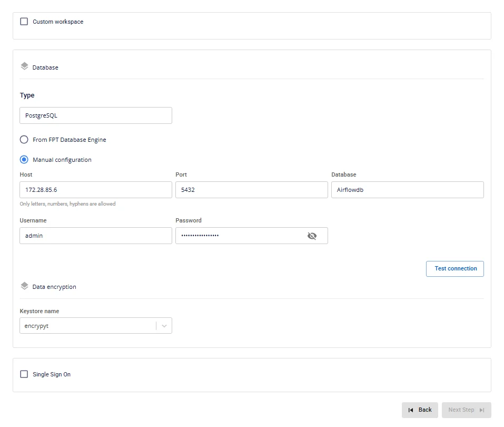Click the 'Username' field label

click(x=33, y=220)
